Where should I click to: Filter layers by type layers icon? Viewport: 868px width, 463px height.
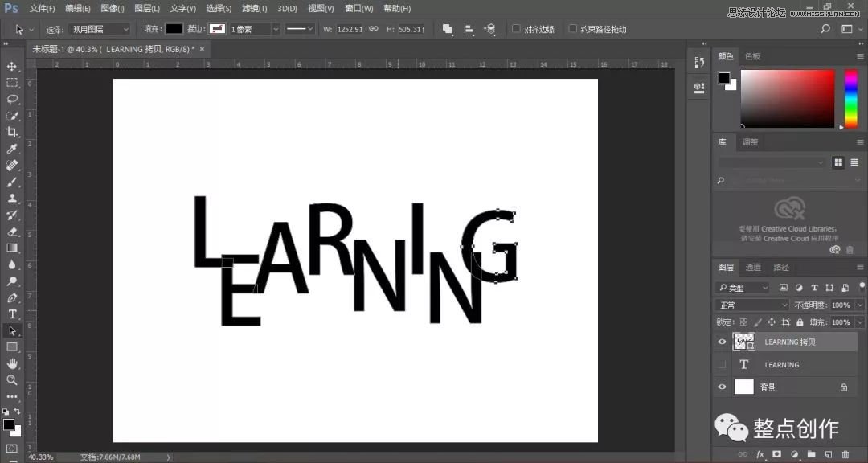814,288
